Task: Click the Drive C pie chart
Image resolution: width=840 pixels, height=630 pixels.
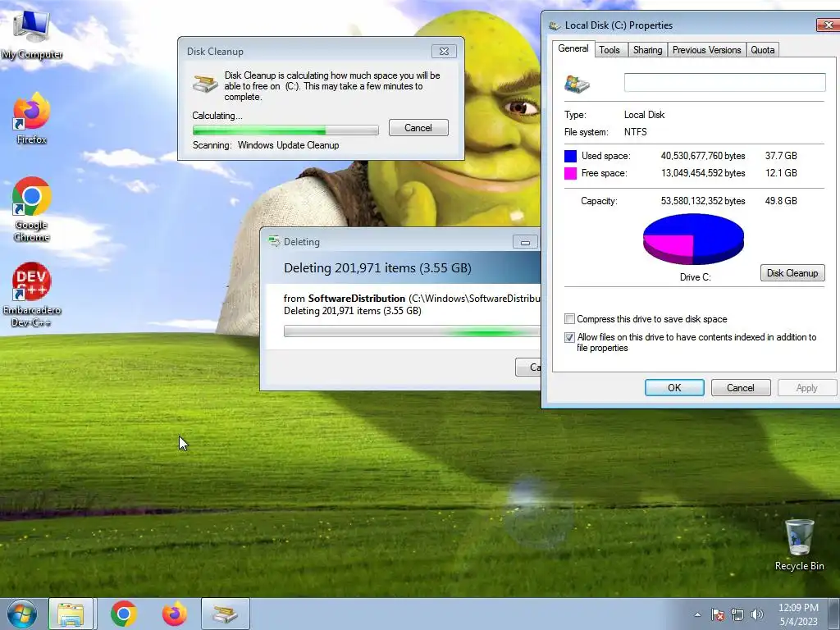Action: click(694, 239)
